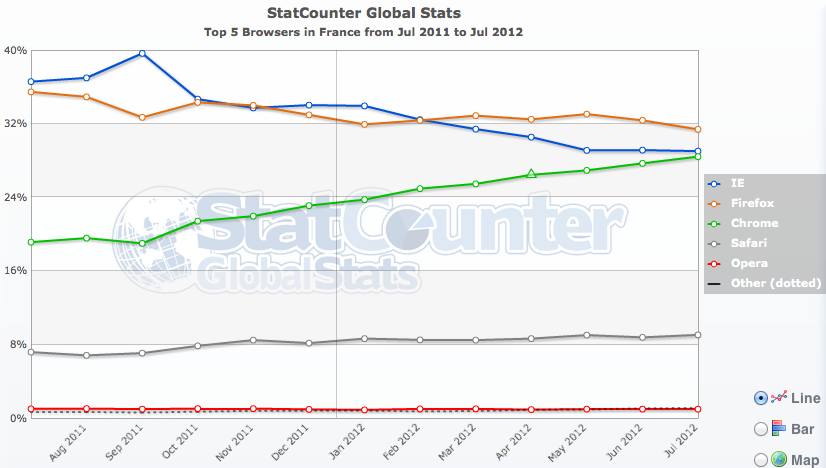Click the Firefox legend label
Screen dimensions: 826x468
point(752,203)
